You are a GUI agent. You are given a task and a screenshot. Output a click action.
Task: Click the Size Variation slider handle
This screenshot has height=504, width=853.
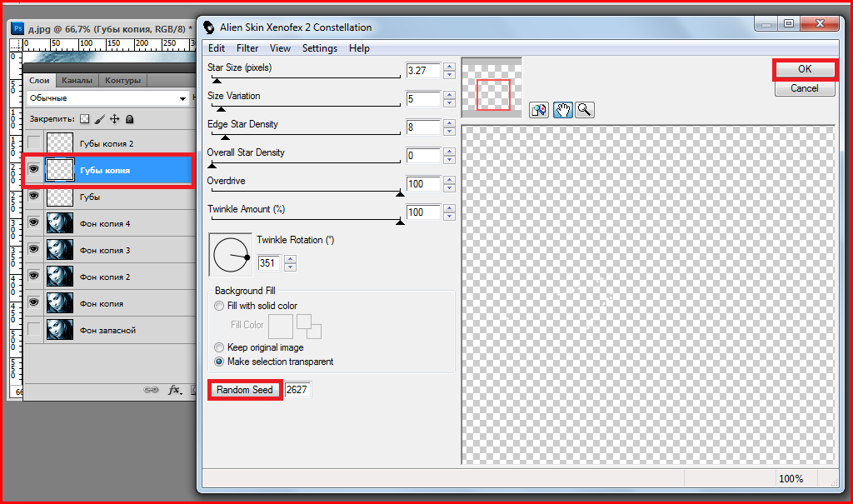pyautogui.click(x=220, y=109)
